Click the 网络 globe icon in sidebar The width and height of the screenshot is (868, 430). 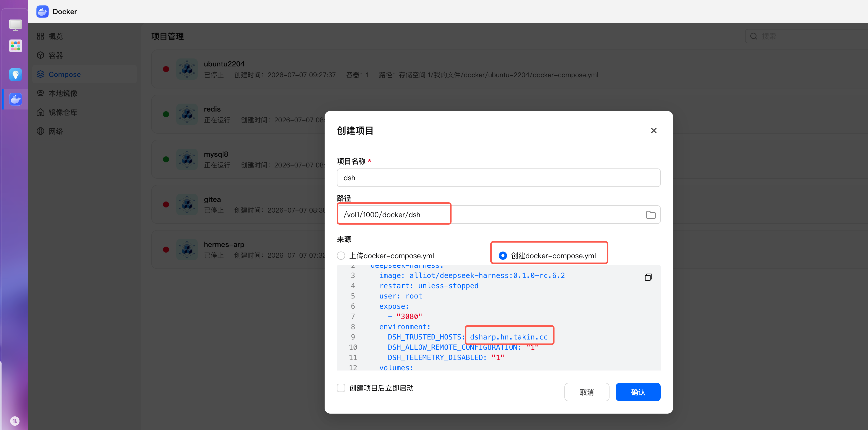[x=40, y=131]
